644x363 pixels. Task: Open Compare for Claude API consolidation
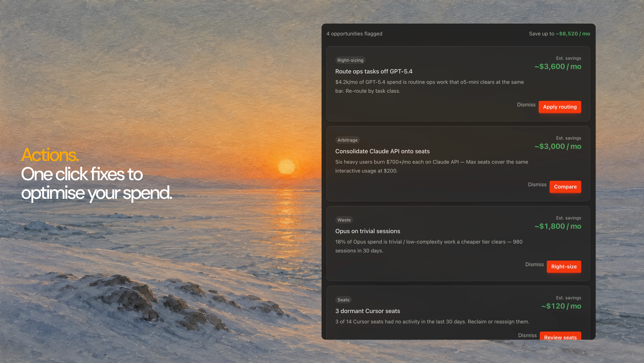tap(565, 187)
